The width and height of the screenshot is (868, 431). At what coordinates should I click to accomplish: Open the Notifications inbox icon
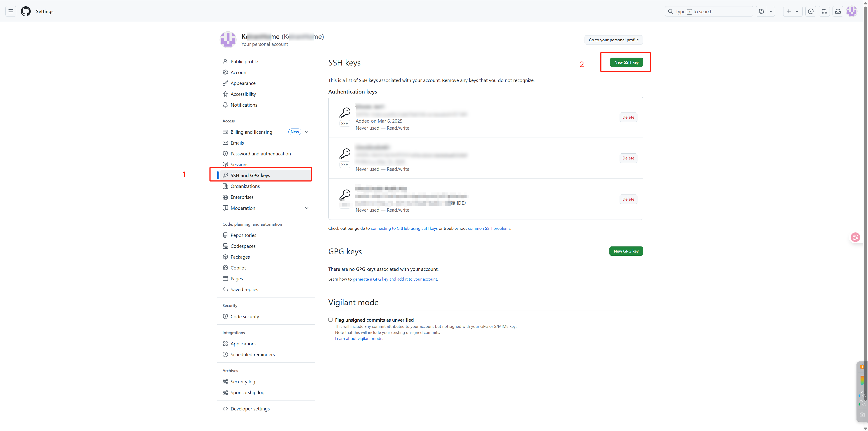click(x=838, y=12)
